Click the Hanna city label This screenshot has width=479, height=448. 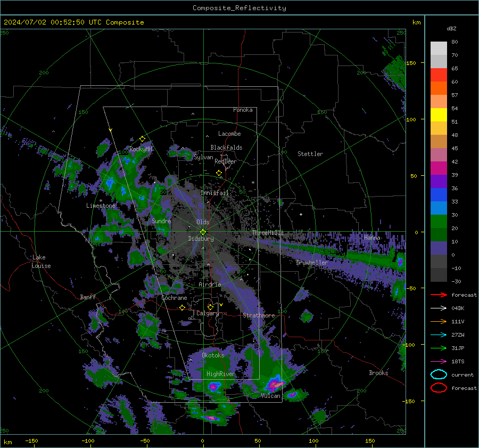tap(372, 238)
